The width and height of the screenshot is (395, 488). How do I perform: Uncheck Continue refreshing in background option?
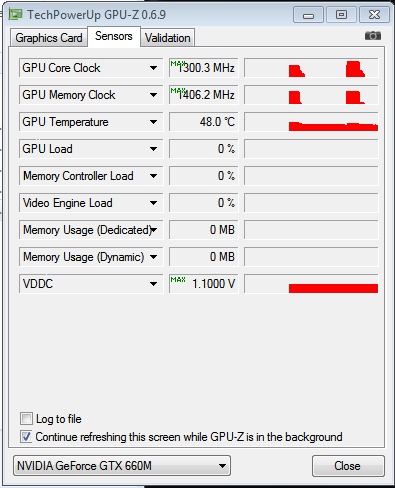pyautogui.click(x=26, y=436)
